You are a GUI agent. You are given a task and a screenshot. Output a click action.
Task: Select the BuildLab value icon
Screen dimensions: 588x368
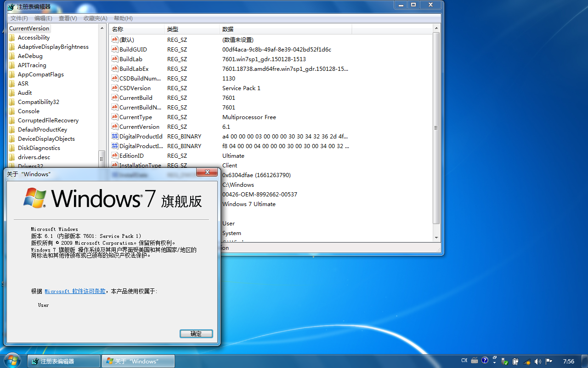[x=115, y=59]
